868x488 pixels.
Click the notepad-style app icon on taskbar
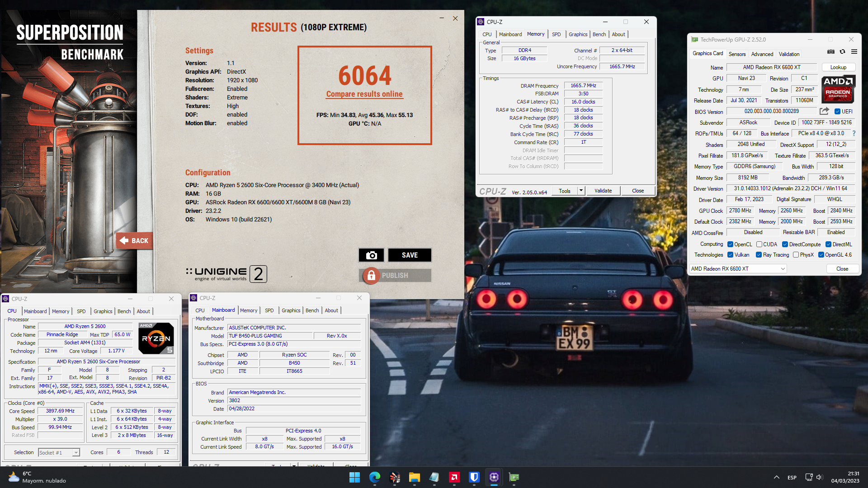pos(434,477)
